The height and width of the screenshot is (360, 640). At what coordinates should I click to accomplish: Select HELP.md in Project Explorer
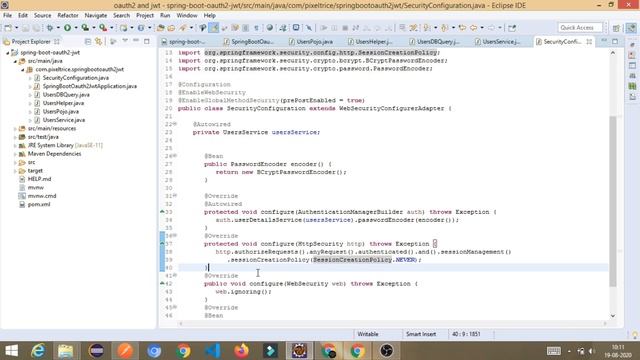coord(39,179)
